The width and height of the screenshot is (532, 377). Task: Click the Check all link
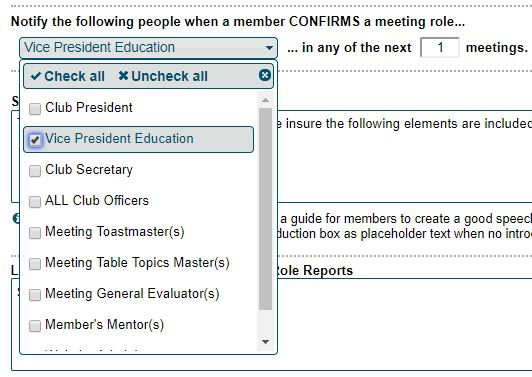click(68, 76)
